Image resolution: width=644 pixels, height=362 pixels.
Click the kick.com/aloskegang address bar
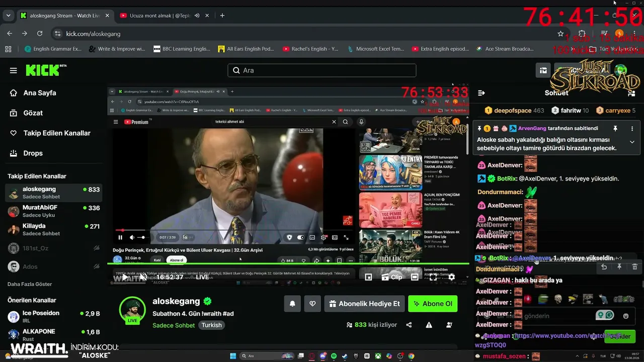click(307, 34)
